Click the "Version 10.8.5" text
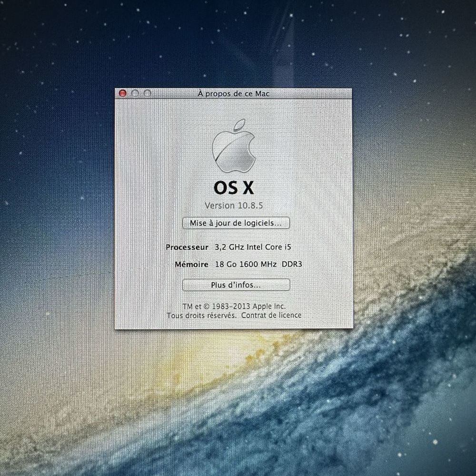Viewport: 476px width, 476px height. (234, 206)
